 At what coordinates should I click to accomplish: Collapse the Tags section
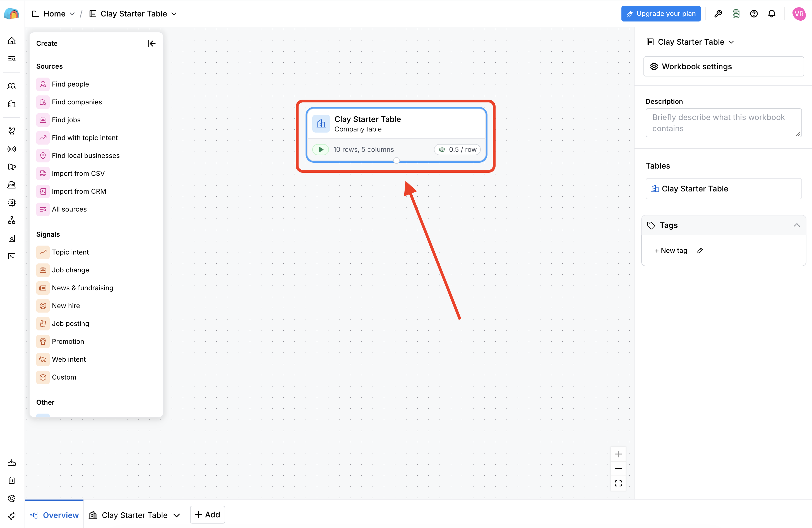coord(797,225)
